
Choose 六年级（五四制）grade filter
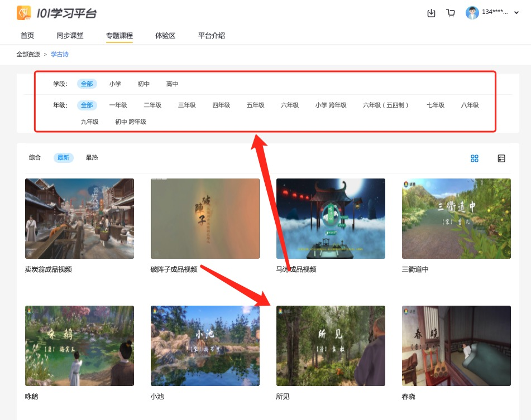click(386, 105)
